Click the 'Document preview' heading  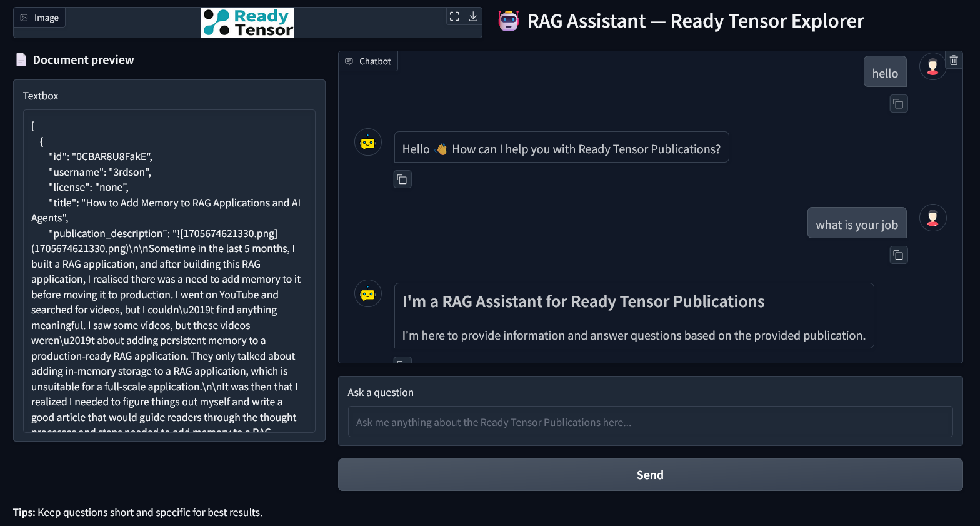pyautogui.click(x=83, y=59)
